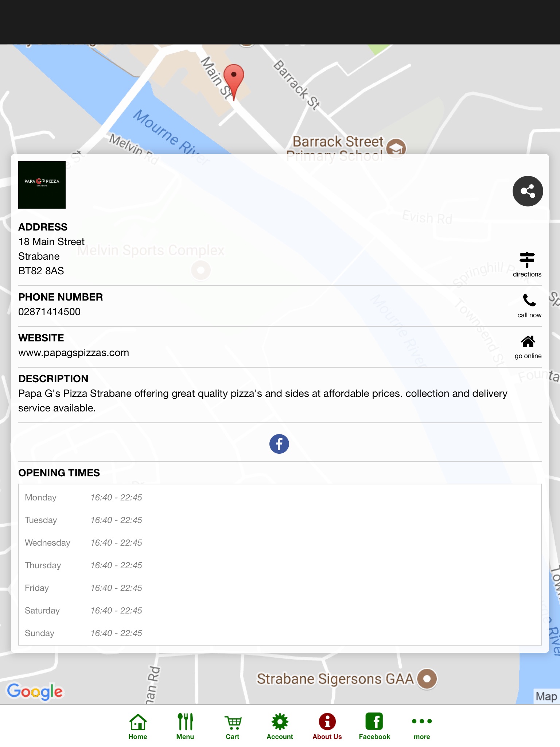Open Facebook tab in bottom bar
This screenshot has width=560, height=747.
point(374,727)
